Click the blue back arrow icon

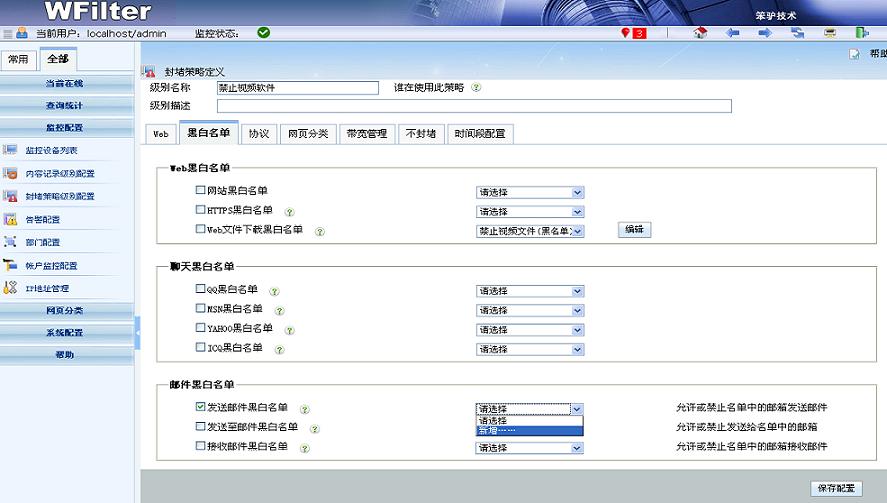(733, 33)
